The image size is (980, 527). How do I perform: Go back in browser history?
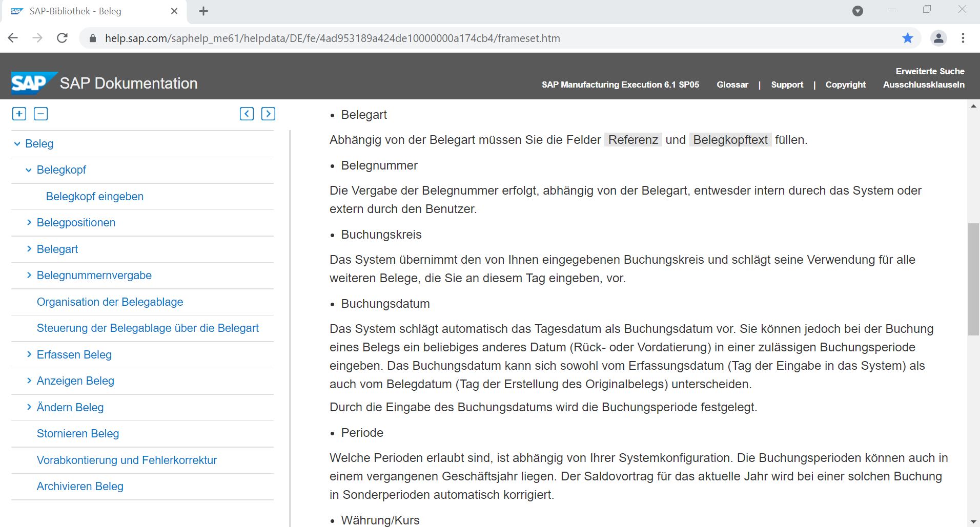(x=13, y=38)
